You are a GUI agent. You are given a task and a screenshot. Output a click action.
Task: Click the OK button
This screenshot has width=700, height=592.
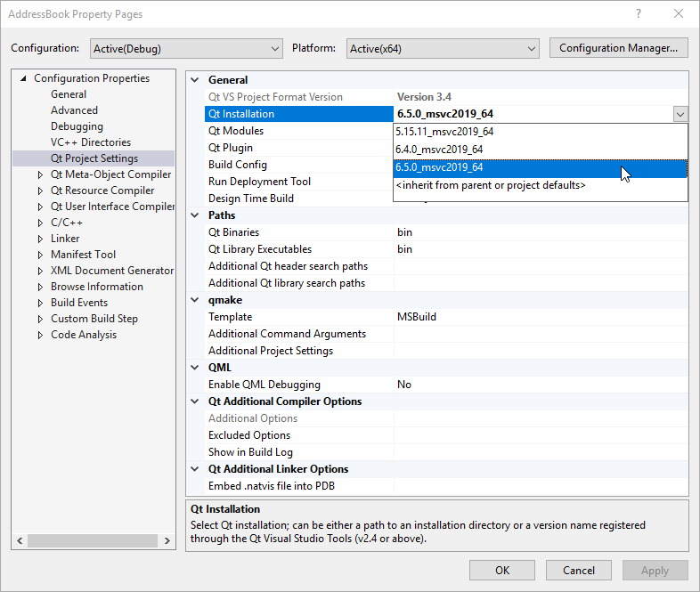[x=502, y=570]
